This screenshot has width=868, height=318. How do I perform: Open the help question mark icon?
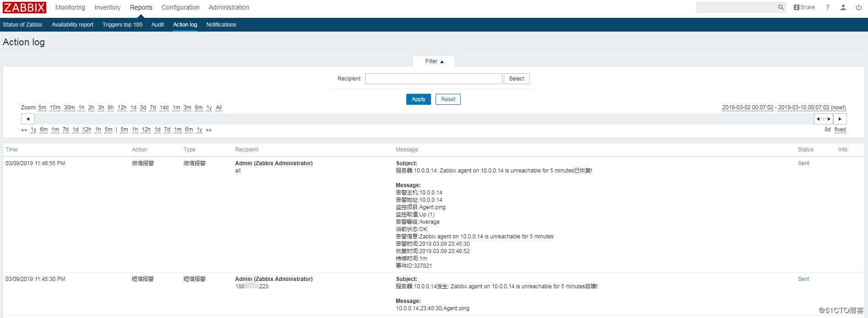(x=828, y=7)
